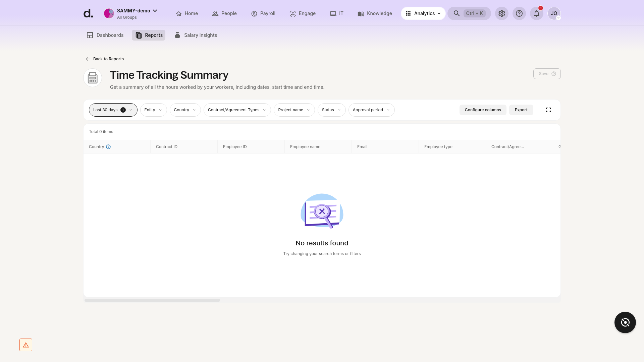Select the People navigation icon
This screenshot has height=362, width=644.
pos(215,13)
